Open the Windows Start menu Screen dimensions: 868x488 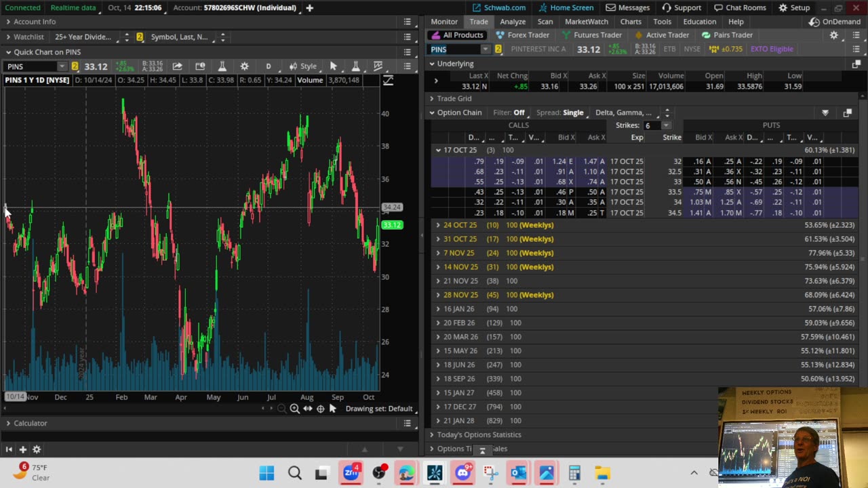[x=267, y=473]
